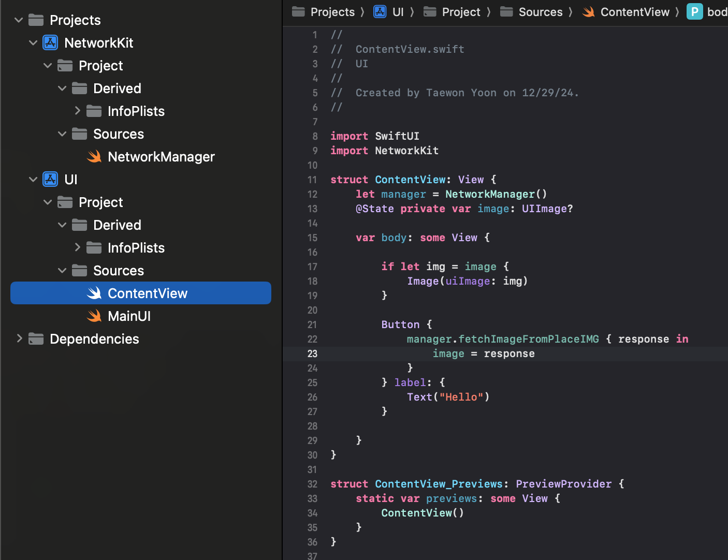
Task: Collapse NetworkKit's Derived folder
Action: coord(62,89)
